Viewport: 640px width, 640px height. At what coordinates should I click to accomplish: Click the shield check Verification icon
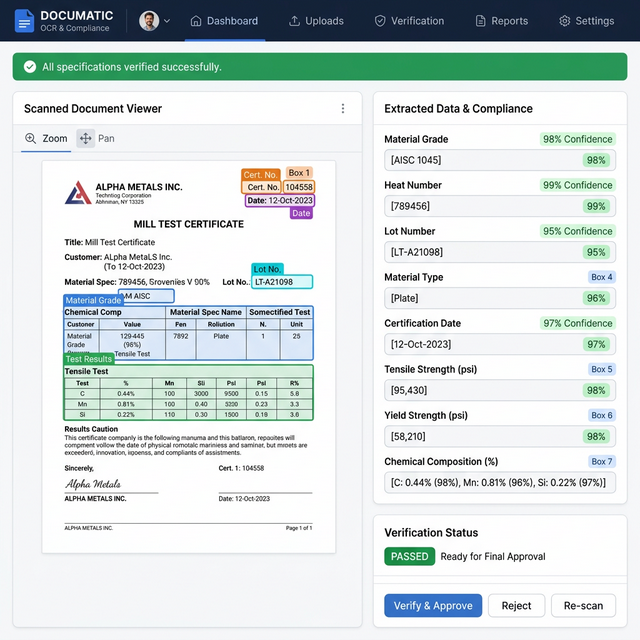click(380, 21)
